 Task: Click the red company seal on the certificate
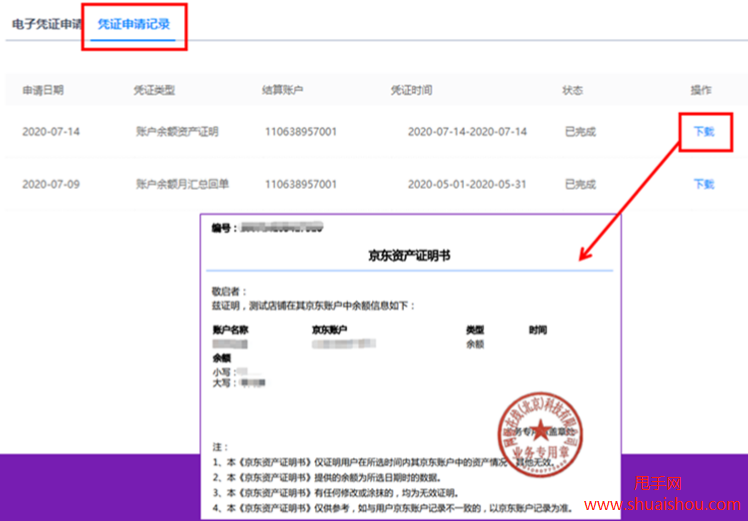[x=540, y=435]
